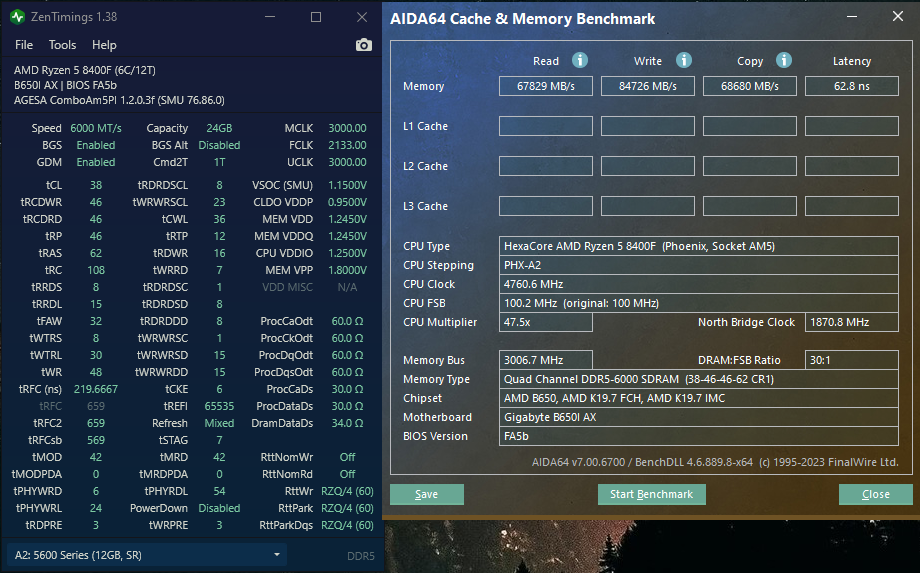Viewport: 920px width, 573px height.
Task: Click the ZenTimings app logo icon
Action: pos(17,17)
